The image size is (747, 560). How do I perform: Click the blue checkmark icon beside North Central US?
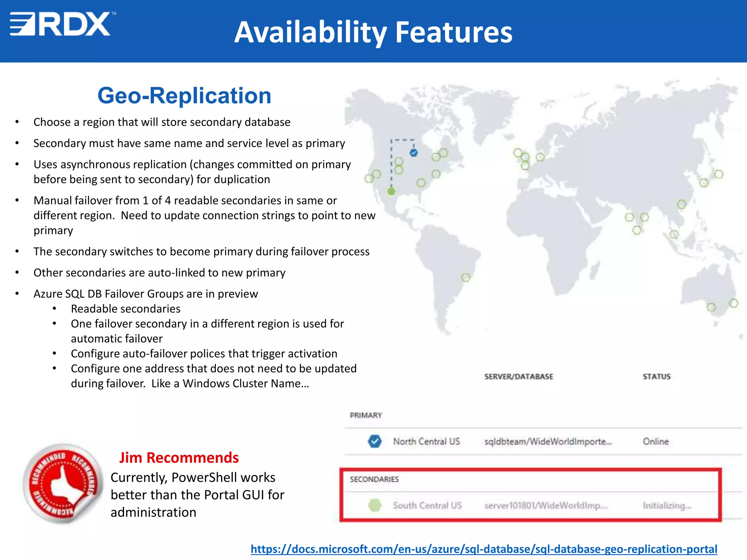pos(375,441)
